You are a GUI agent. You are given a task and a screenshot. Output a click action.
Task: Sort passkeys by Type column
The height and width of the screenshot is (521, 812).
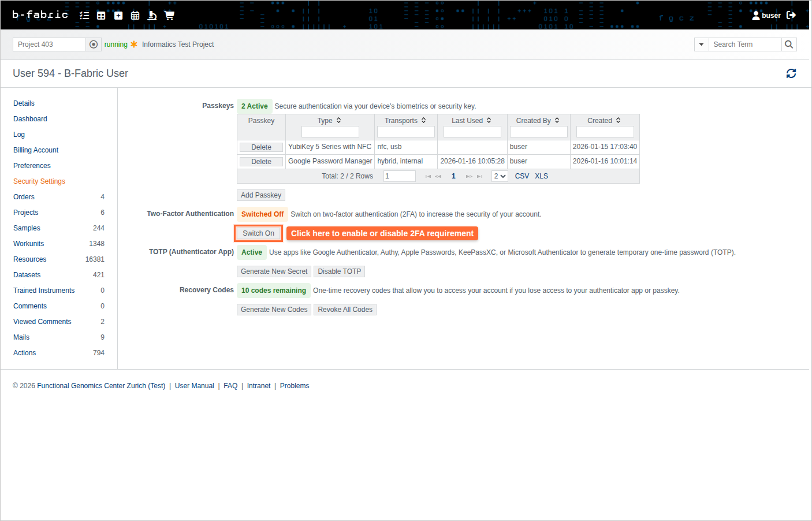(x=338, y=121)
